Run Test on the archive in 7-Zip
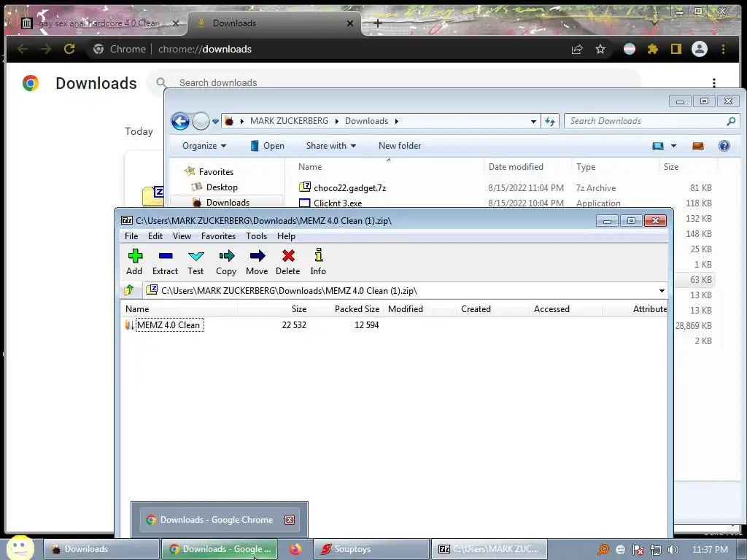Viewport: 747px width, 560px height. 196,262
